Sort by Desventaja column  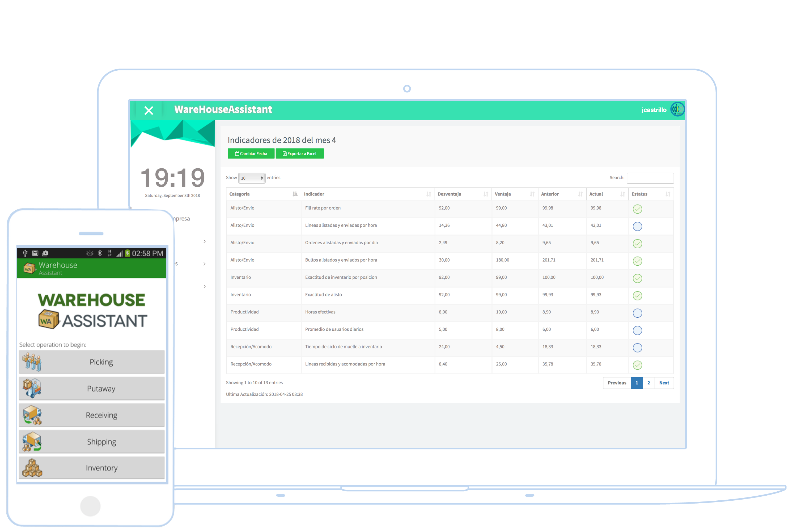pos(463,194)
